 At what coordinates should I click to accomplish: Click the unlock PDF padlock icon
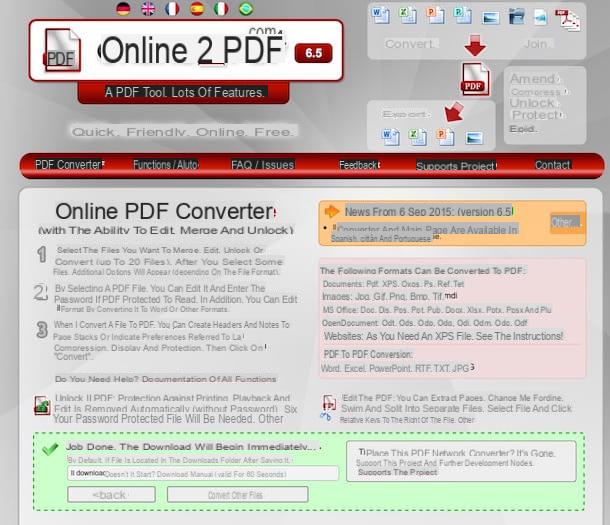tap(42, 405)
